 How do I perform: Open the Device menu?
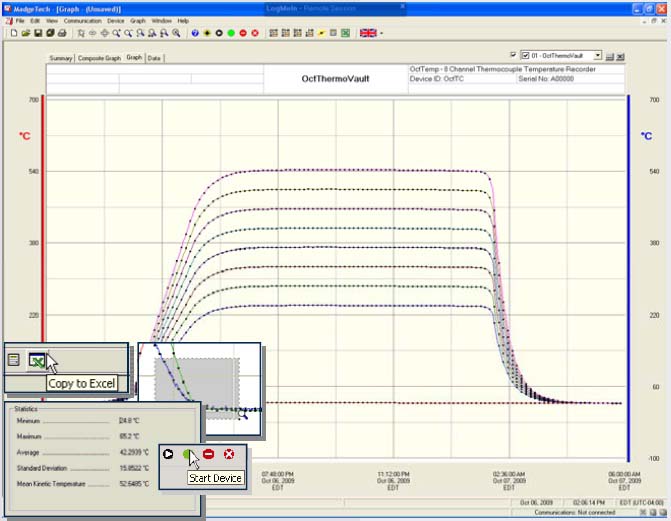click(x=116, y=21)
